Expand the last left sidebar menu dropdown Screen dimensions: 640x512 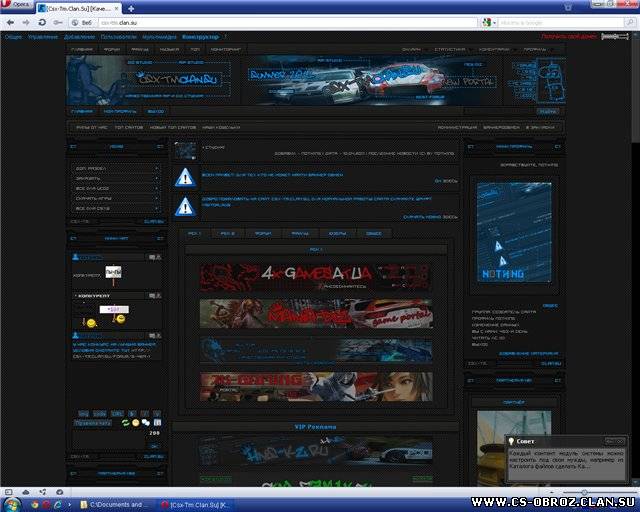click(x=158, y=209)
